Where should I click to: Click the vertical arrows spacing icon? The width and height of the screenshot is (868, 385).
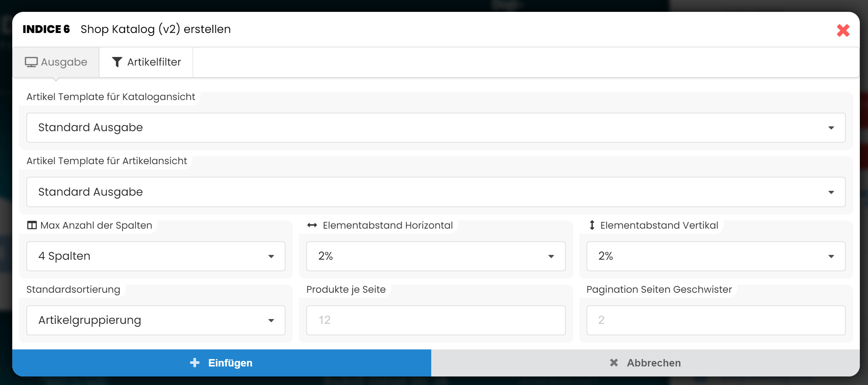(592, 225)
